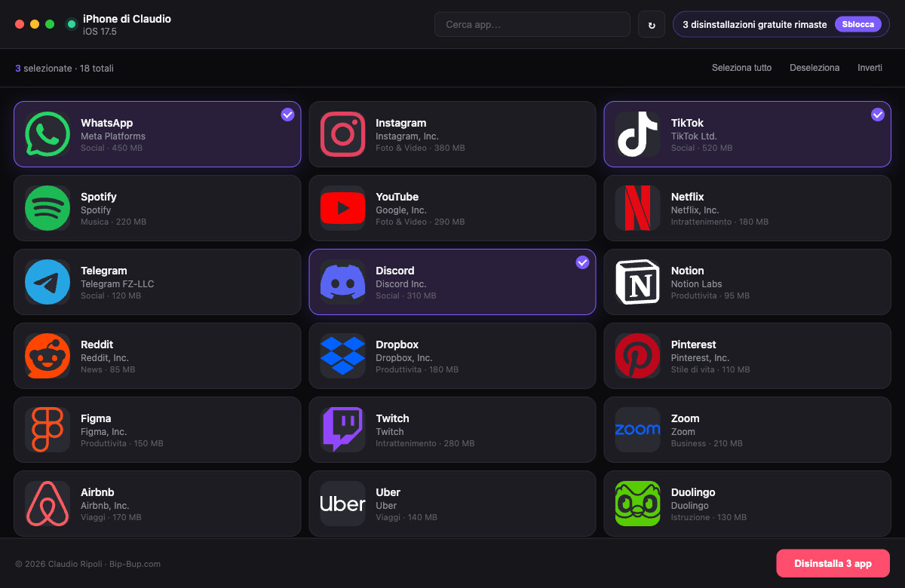Screen dimensions: 905x588
Task: Click the Sblocca button
Action: click(858, 24)
